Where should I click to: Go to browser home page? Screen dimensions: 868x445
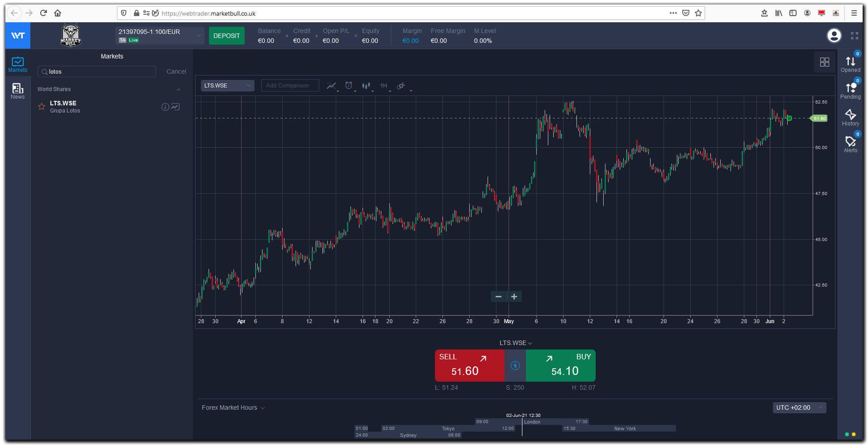pyautogui.click(x=58, y=13)
